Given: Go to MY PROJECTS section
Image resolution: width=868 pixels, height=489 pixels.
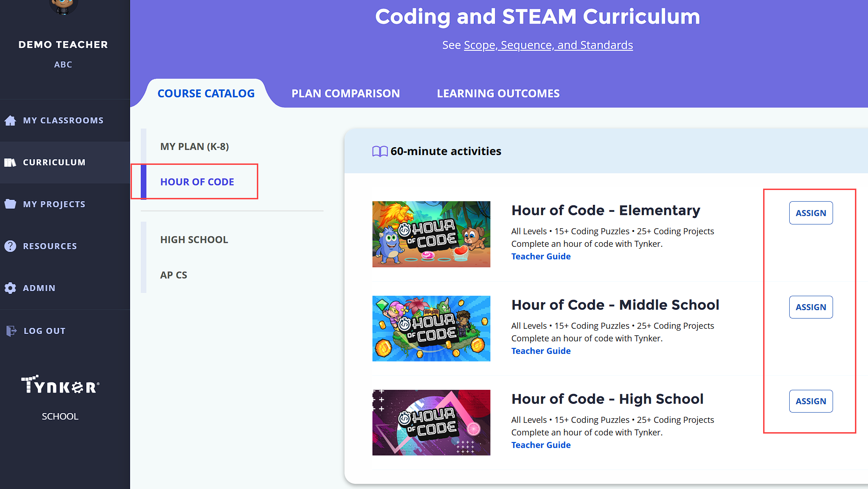Looking at the screenshot, I should click(x=65, y=204).
